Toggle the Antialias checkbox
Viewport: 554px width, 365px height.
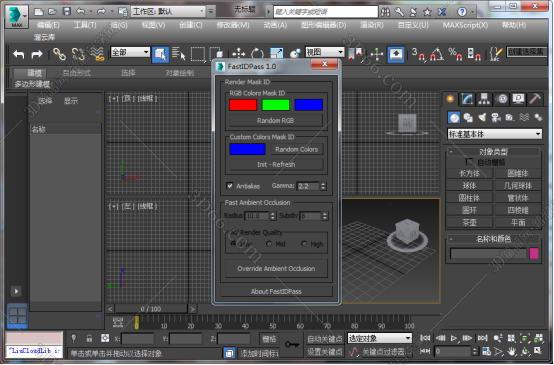coord(230,186)
